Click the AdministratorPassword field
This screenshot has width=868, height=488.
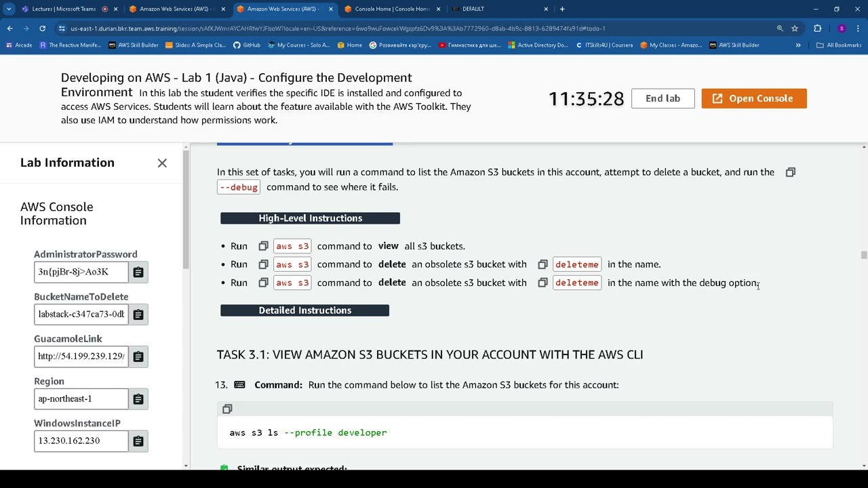pos(81,272)
